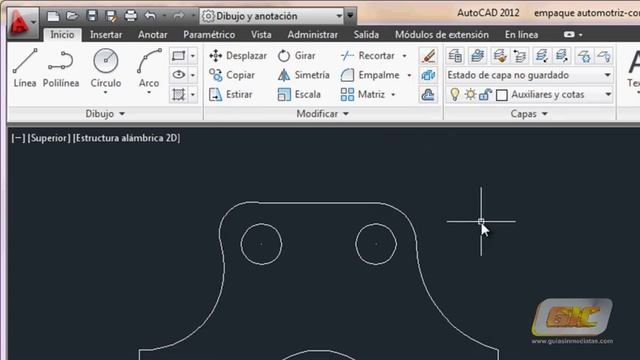This screenshot has height=360, width=640.
Task: Click the Estirar (stretch) tool
Action: tap(231, 95)
